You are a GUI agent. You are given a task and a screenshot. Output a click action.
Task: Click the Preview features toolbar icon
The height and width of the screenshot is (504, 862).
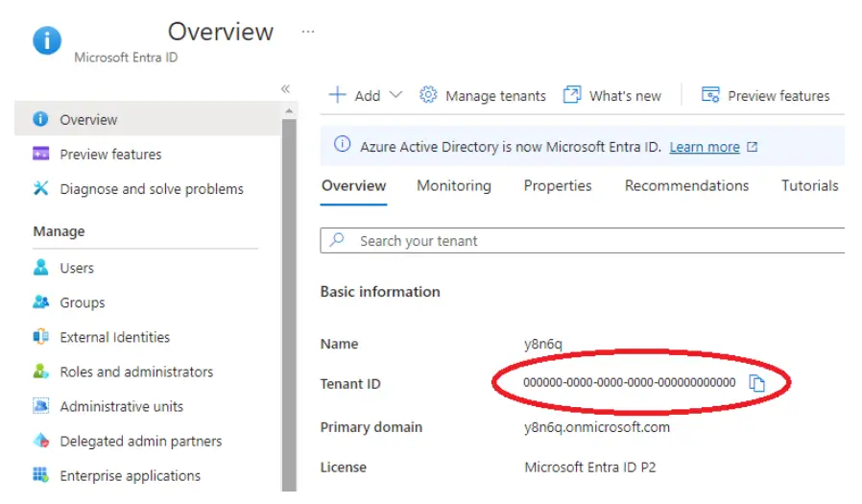(x=710, y=94)
